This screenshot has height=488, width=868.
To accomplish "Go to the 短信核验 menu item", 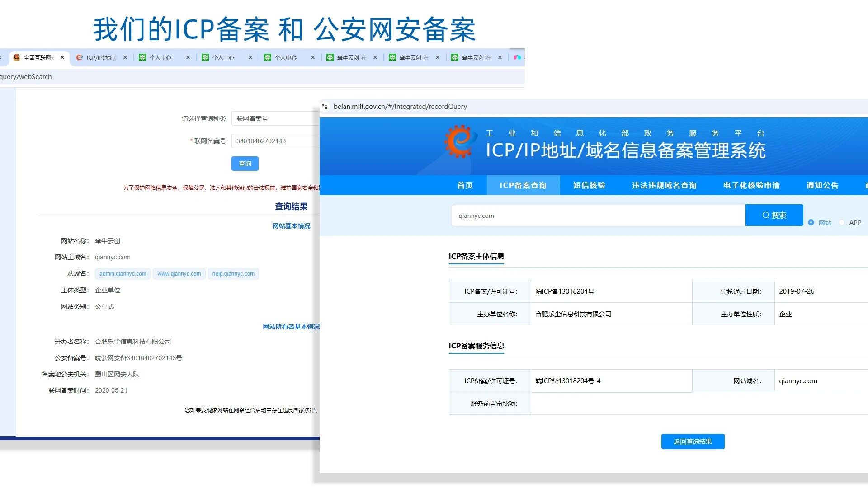I will (589, 185).
